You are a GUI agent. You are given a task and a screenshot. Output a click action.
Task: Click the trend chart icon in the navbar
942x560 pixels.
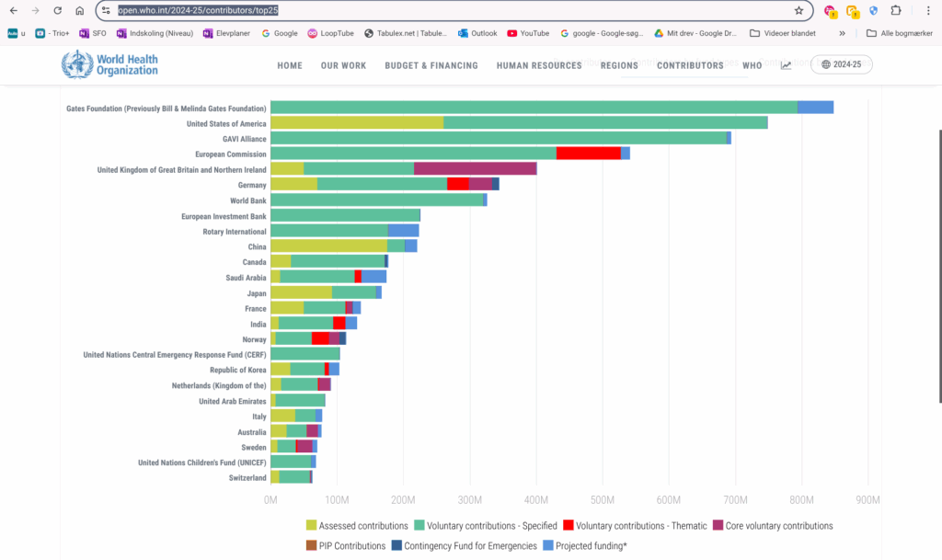pos(787,65)
